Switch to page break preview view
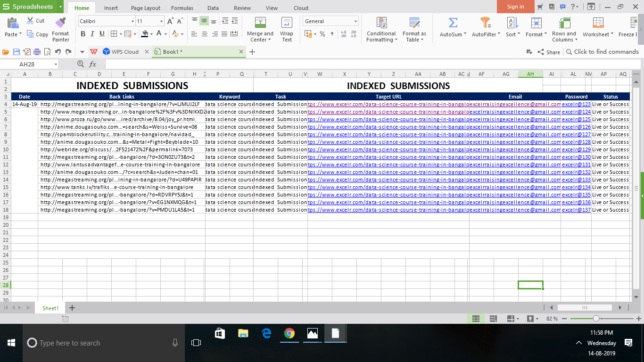This screenshot has height=362, width=644. [x=493, y=319]
